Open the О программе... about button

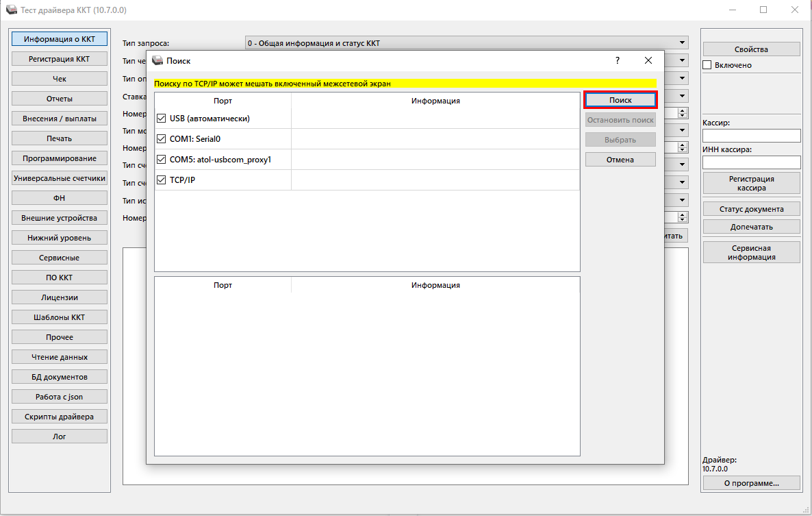point(751,483)
